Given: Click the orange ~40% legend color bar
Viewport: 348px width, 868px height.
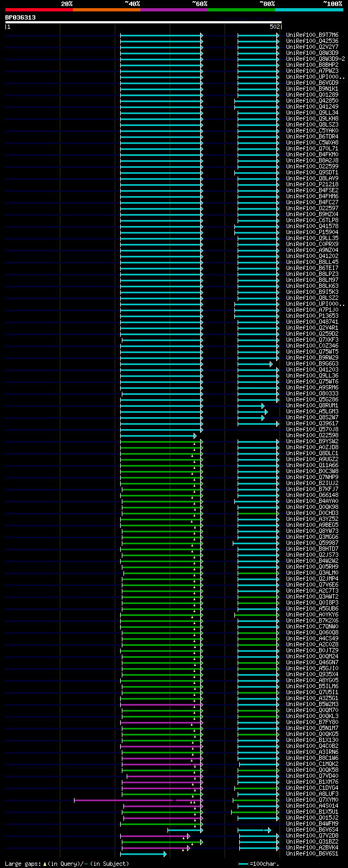Looking at the screenshot, I should tap(107, 10).
